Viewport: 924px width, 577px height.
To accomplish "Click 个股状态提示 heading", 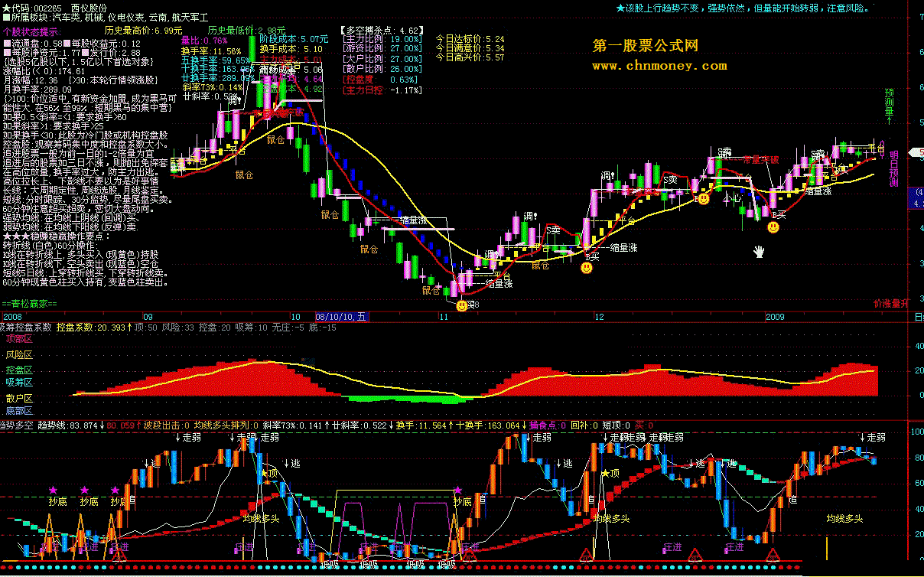I will click(x=32, y=31).
